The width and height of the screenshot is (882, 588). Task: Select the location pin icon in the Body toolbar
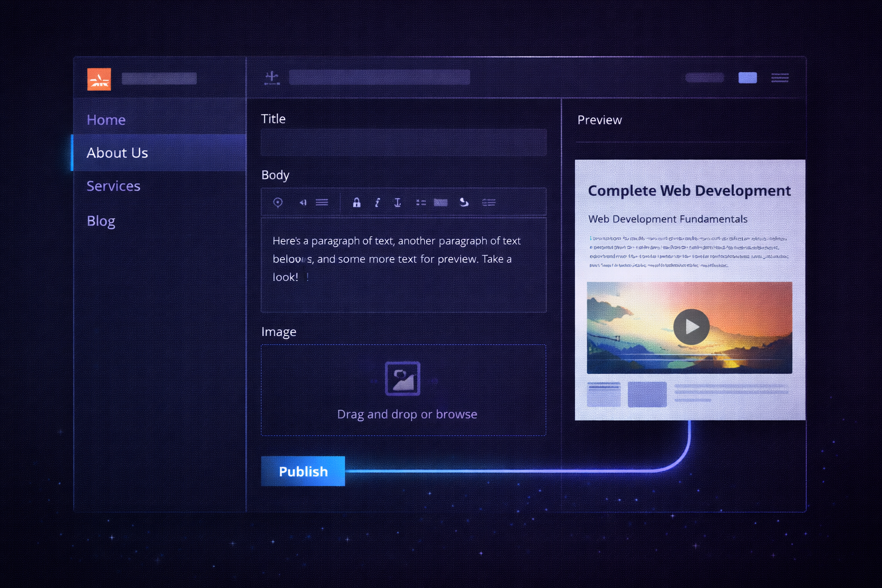278,202
